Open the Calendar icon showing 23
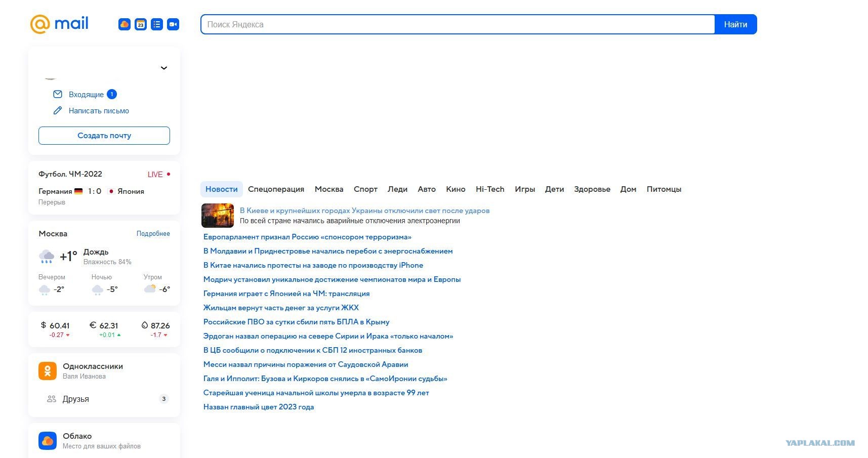Screen dimensions: 868x458 click(x=141, y=24)
